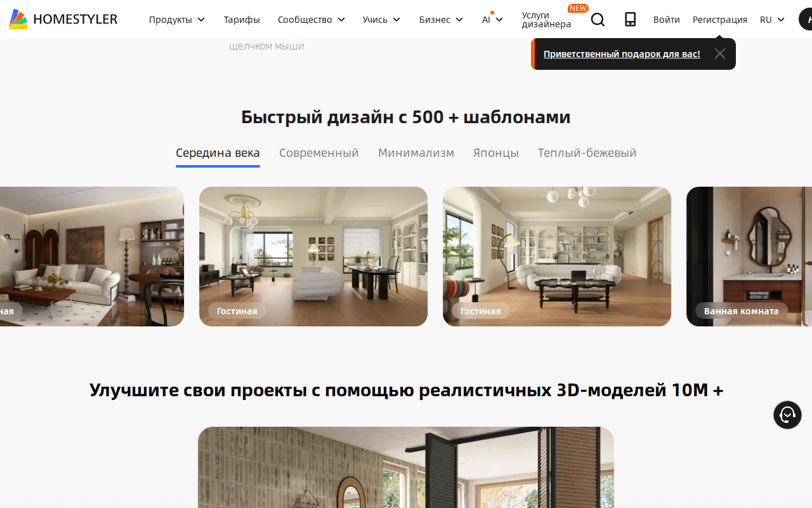The height and width of the screenshot is (508, 812).
Task: Open the RU language selector
Action: pyautogui.click(x=772, y=20)
